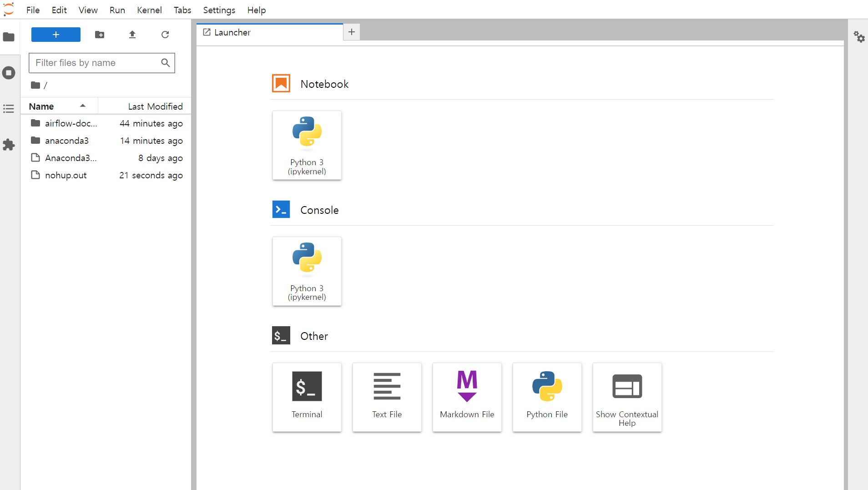Open Running Terminals and Kernels panel

tap(9, 73)
